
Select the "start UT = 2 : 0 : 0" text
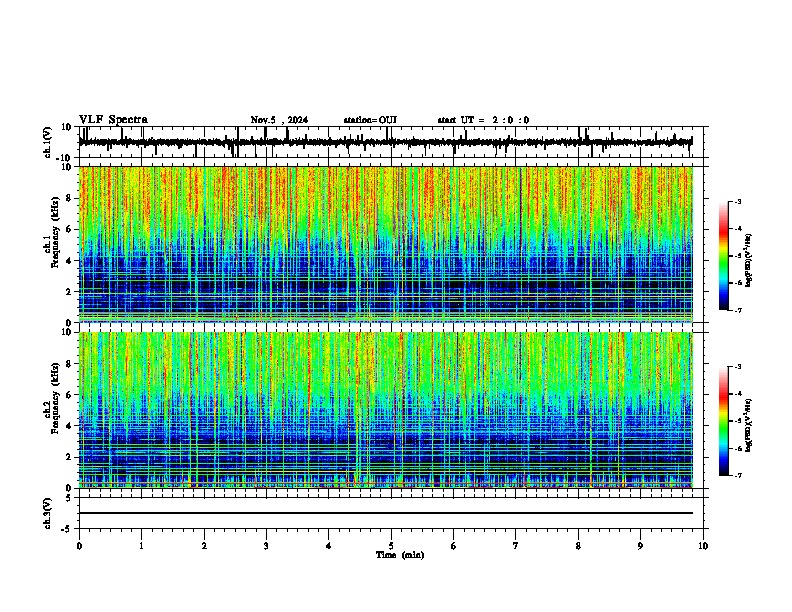(483, 120)
